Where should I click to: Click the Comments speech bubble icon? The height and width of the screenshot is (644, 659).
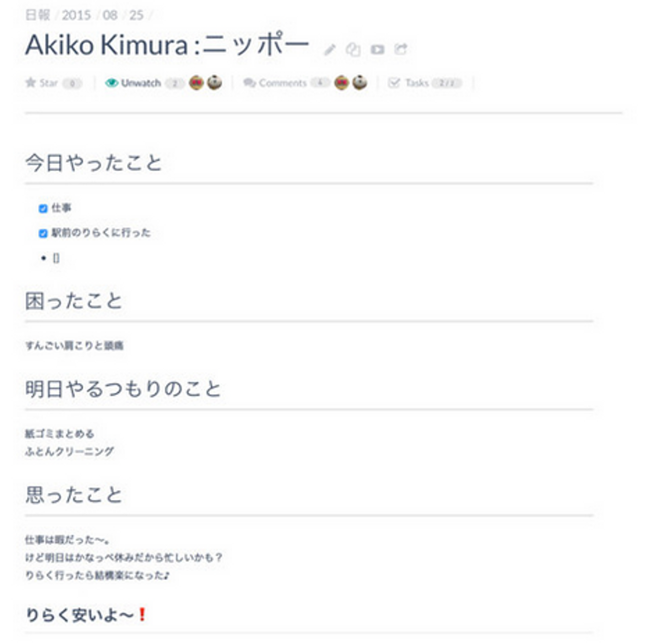[249, 83]
